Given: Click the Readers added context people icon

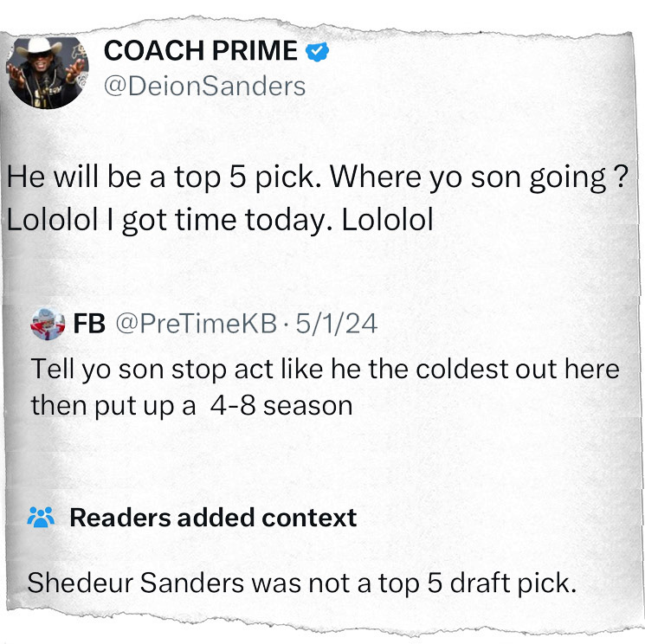Looking at the screenshot, I should tap(42, 518).
